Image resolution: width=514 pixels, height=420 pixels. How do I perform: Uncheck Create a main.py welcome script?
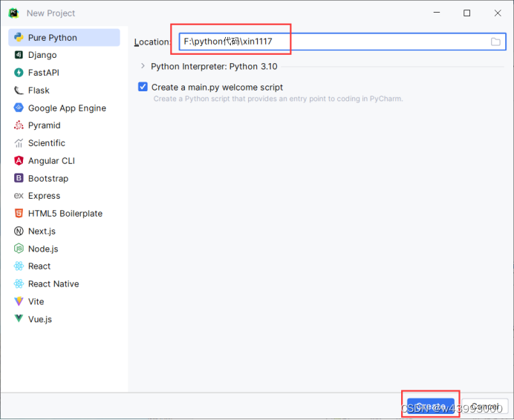pyautogui.click(x=143, y=87)
